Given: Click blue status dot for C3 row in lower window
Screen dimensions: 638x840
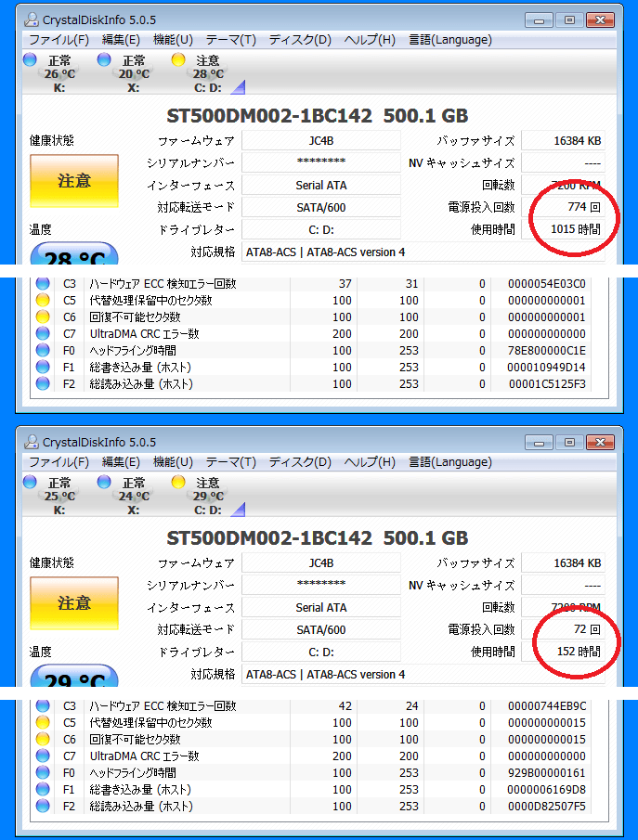Looking at the screenshot, I should coord(43,705).
